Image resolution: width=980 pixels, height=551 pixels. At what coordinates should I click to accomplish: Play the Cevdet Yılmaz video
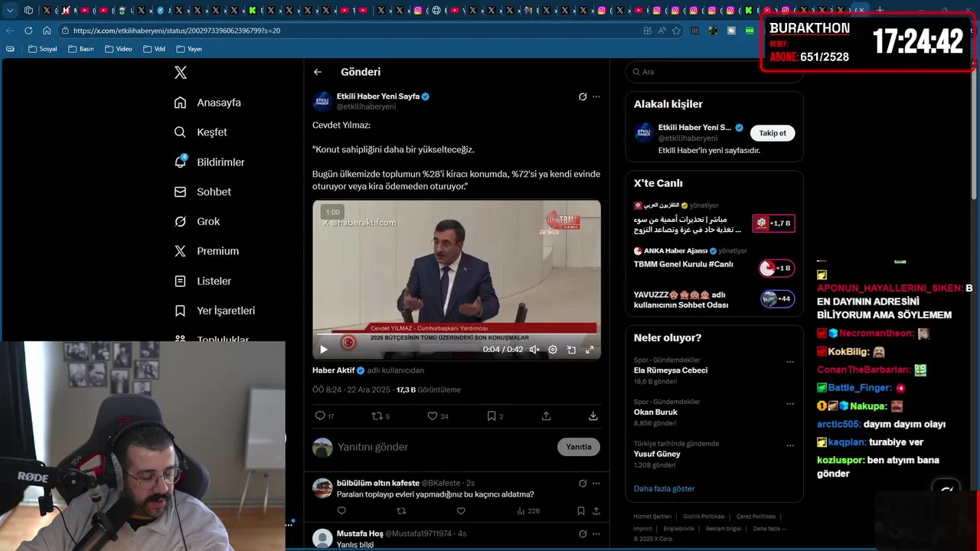click(324, 349)
